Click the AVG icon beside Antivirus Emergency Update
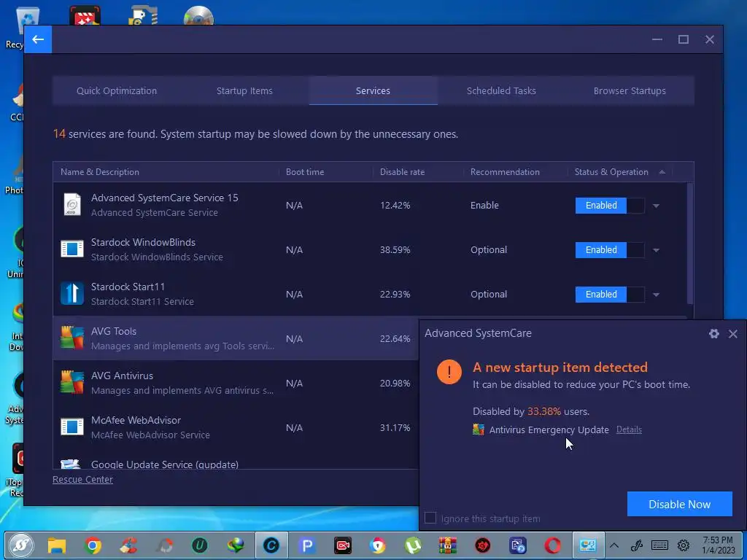This screenshot has width=747, height=560. (x=479, y=429)
